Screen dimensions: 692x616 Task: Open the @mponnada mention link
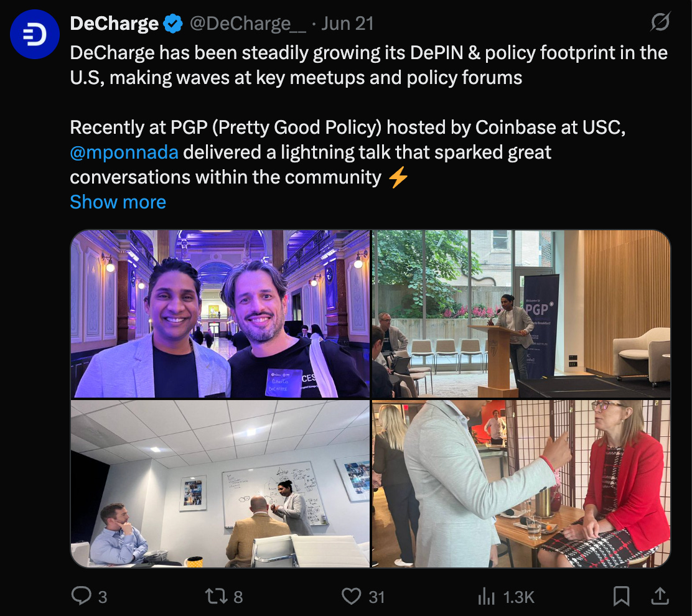coord(124,152)
